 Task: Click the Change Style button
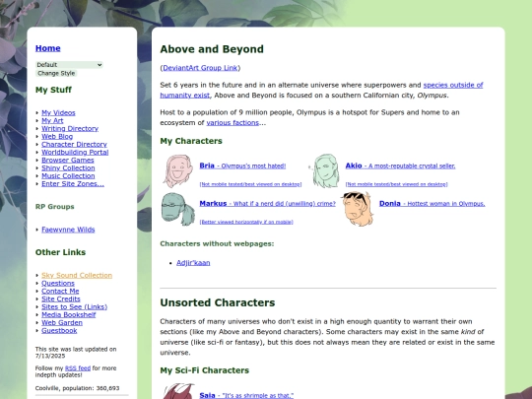(56, 73)
